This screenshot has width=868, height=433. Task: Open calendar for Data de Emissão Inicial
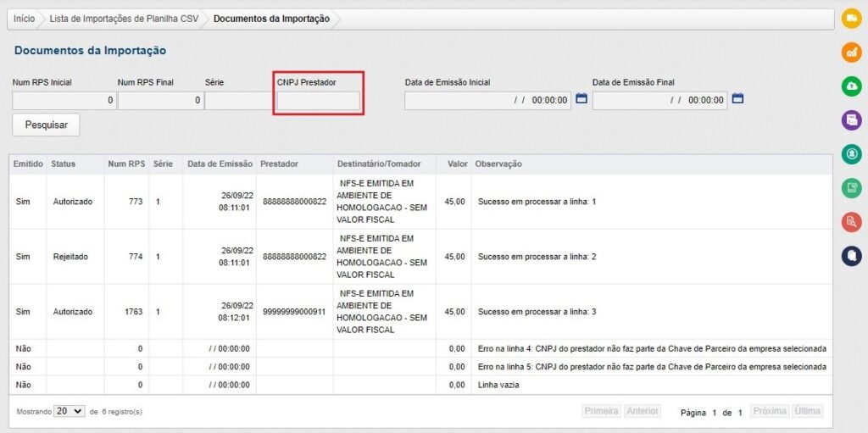point(581,99)
